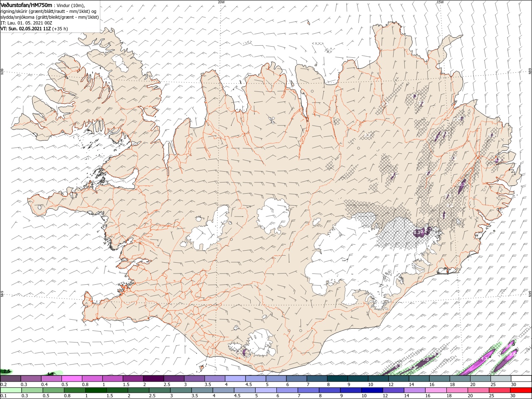Select upper legend swatch between 25 and 30
Viewport: 532px width, 399px height.
click(x=501, y=379)
